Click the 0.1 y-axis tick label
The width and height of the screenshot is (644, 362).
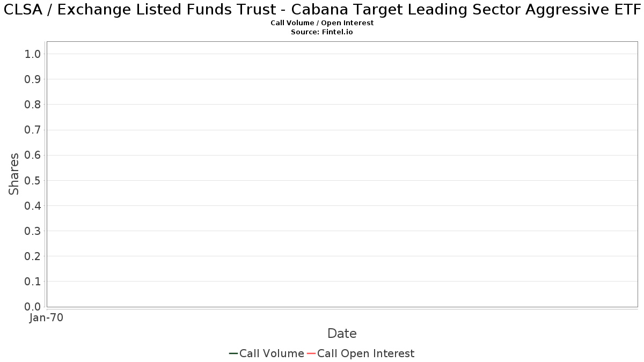(x=33, y=282)
